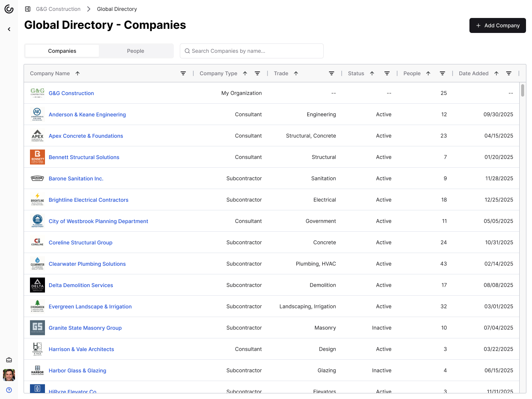Click the magnifying glass in the search bar
The height and width of the screenshot is (399, 532).
click(x=187, y=51)
